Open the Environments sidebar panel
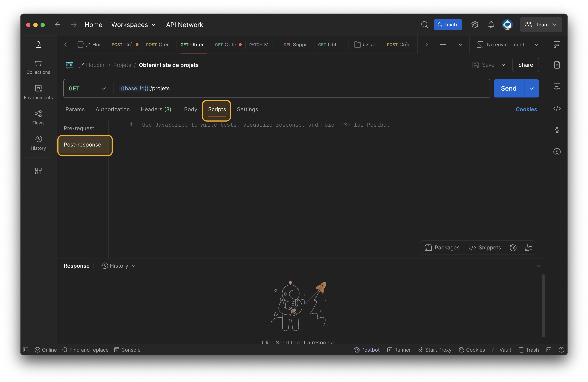Image resolution: width=588 pixels, height=382 pixels. (38, 92)
